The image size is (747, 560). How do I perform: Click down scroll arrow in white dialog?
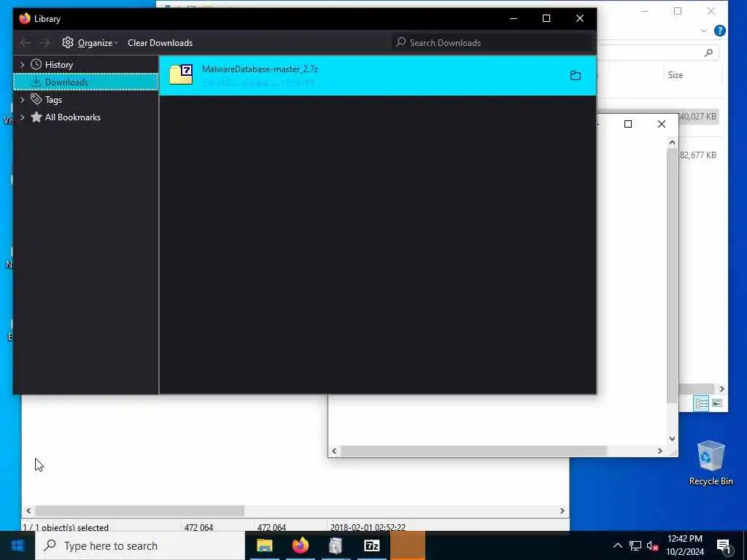672,439
